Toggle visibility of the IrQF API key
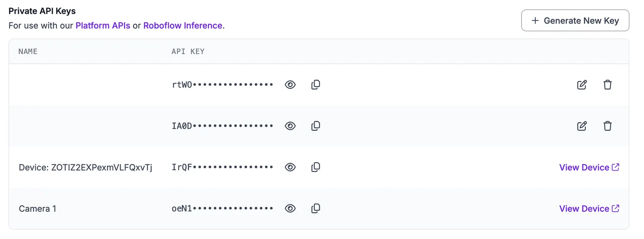 pos(290,167)
